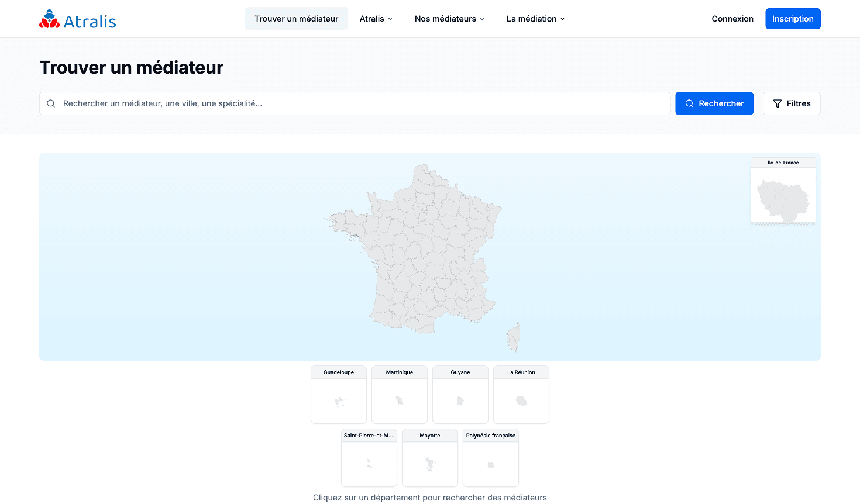
Task: Select the Corsica island on the map
Action: tap(514, 337)
